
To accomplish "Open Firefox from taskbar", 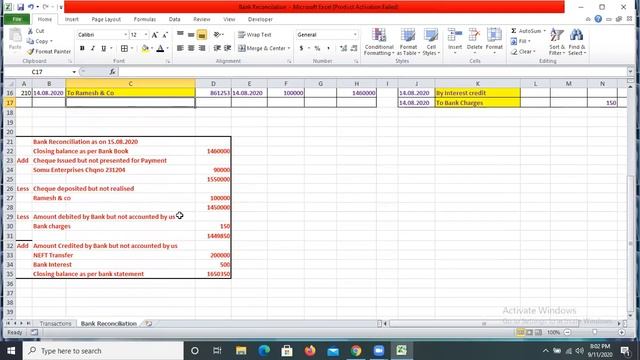I will pos(310,351).
